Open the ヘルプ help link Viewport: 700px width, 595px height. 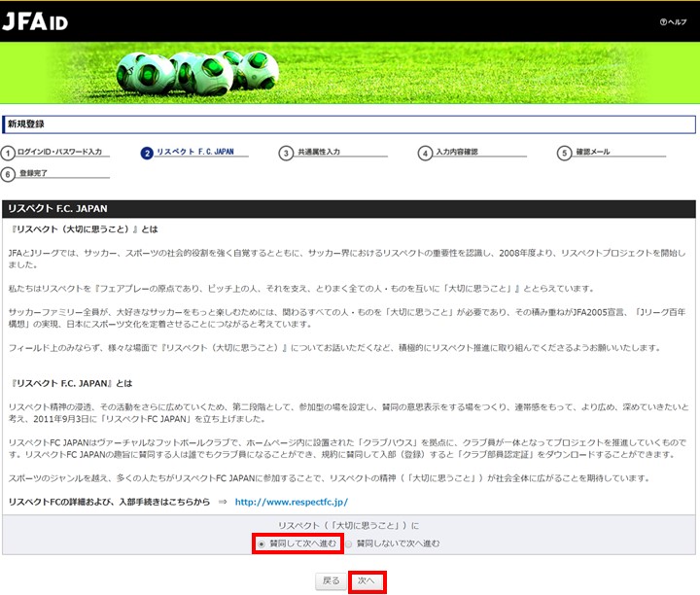pos(673,21)
